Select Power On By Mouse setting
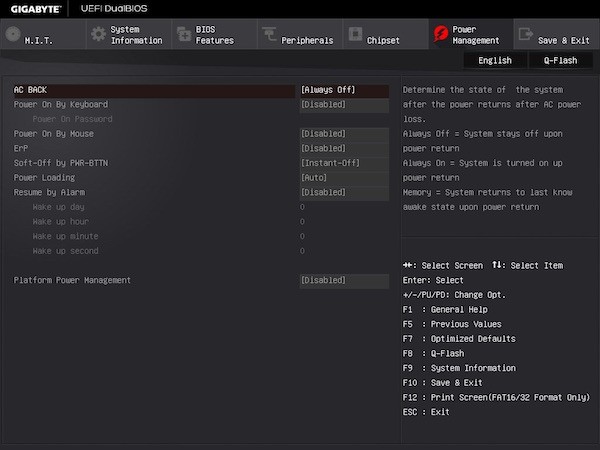The height and width of the screenshot is (450, 600). pos(55,133)
